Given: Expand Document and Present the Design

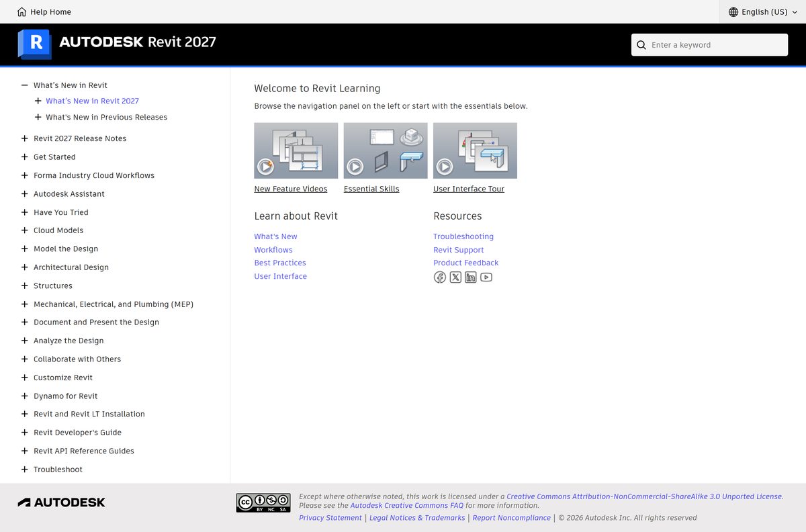Looking at the screenshot, I should click(25, 322).
